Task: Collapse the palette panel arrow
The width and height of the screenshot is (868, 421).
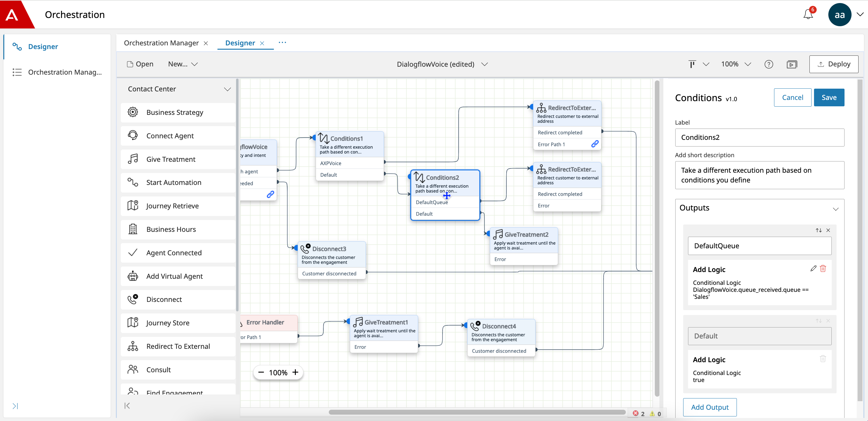Action: point(127,405)
